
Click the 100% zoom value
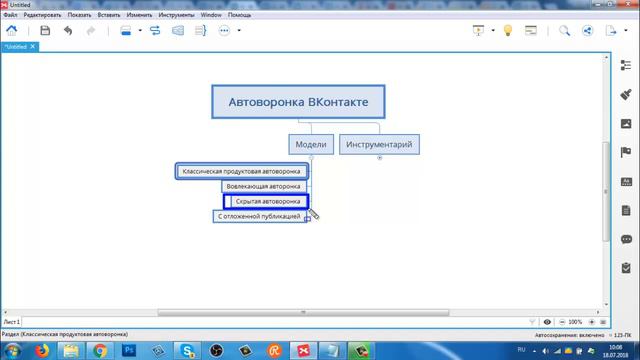[575, 322]
